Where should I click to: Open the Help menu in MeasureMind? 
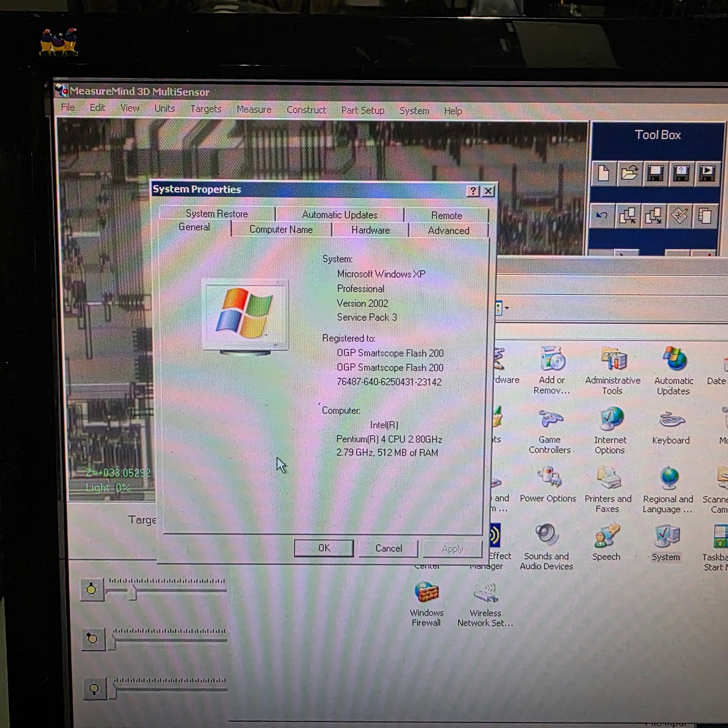click(453, 111)
